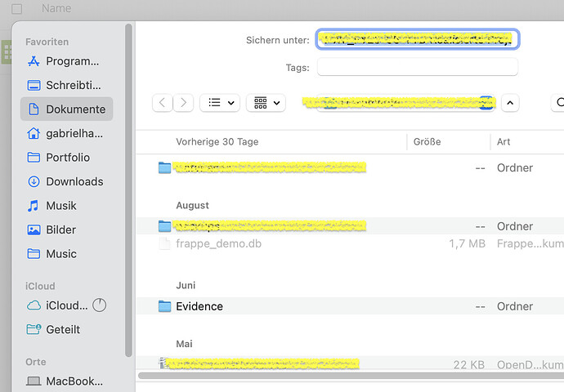The width and height of the screenshot is (564, 392).
Task: Open Bilder folder in sidebar
Action: 61,230
